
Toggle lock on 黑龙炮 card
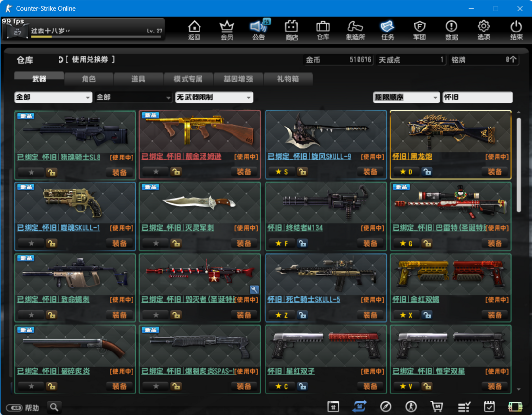point(427,171)
